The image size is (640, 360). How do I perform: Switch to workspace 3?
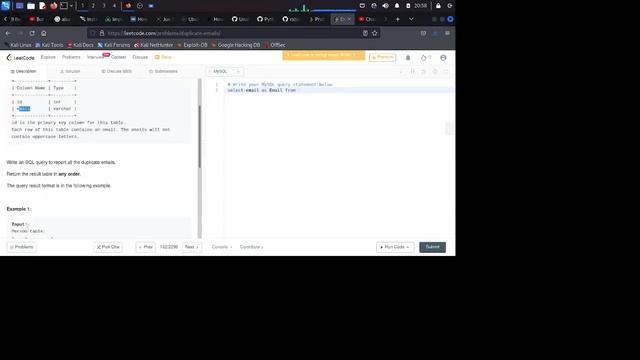[104, 6]
